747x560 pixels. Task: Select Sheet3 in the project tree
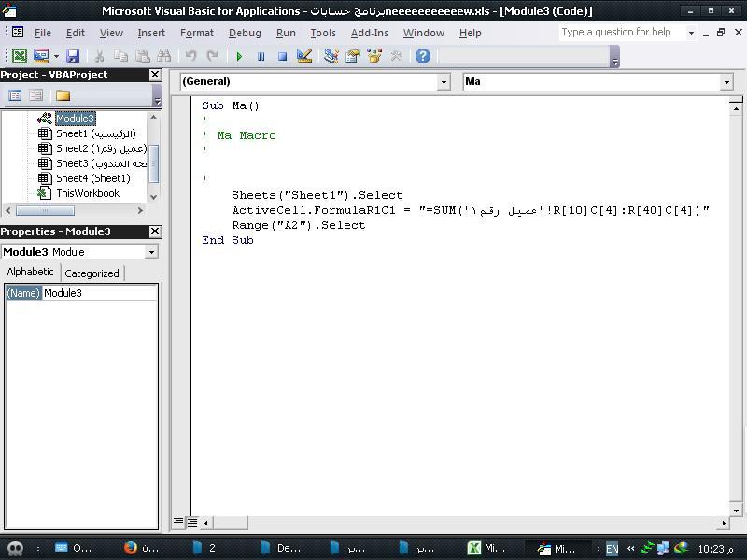[x=101, y=163]
